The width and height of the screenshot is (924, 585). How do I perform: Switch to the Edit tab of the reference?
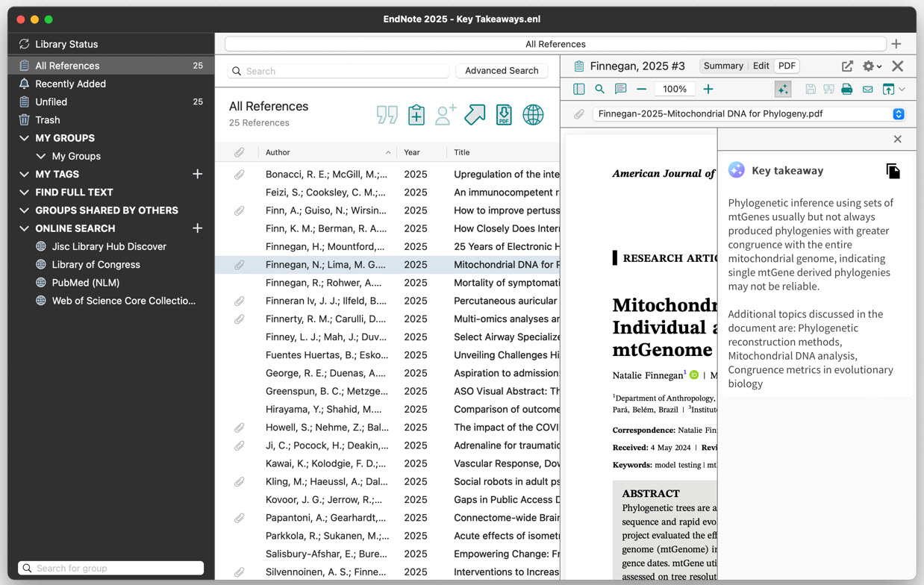tap(761, 66)
